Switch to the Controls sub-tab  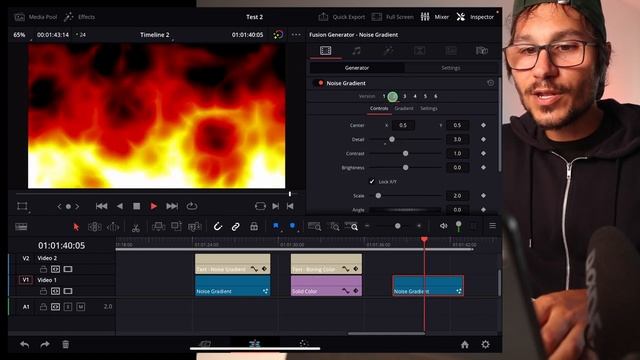379,108
